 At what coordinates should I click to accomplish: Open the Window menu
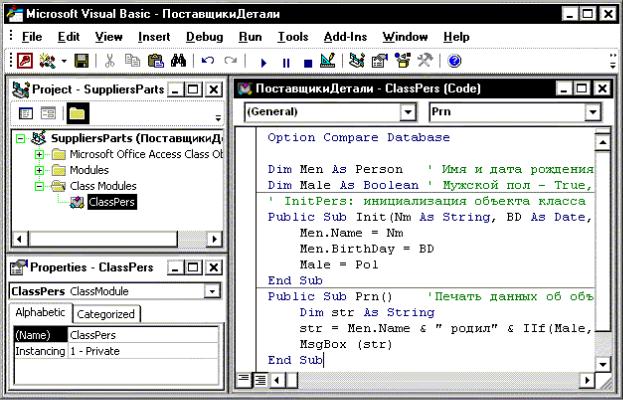[x=405, y=37]
